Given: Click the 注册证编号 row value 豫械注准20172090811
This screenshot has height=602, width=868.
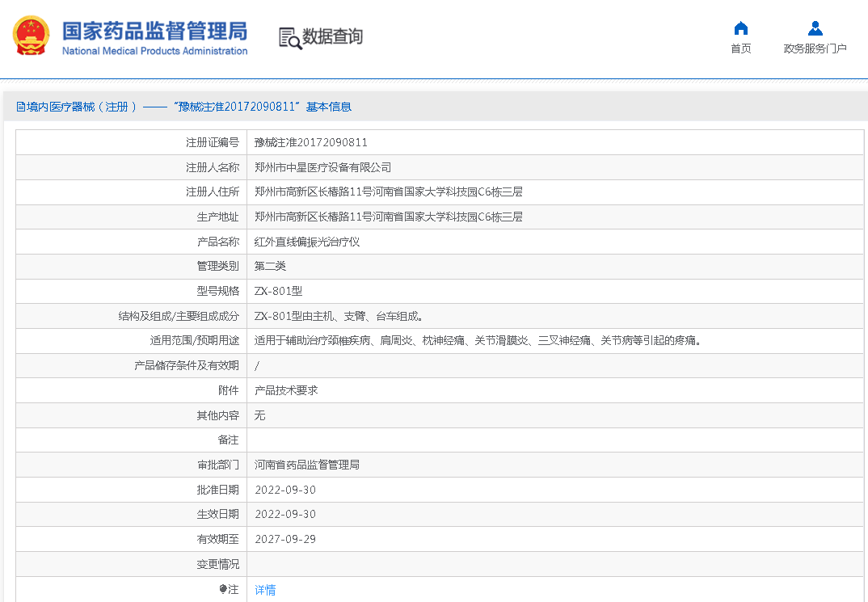Looking at the screenshot, I should click(311, 142).
